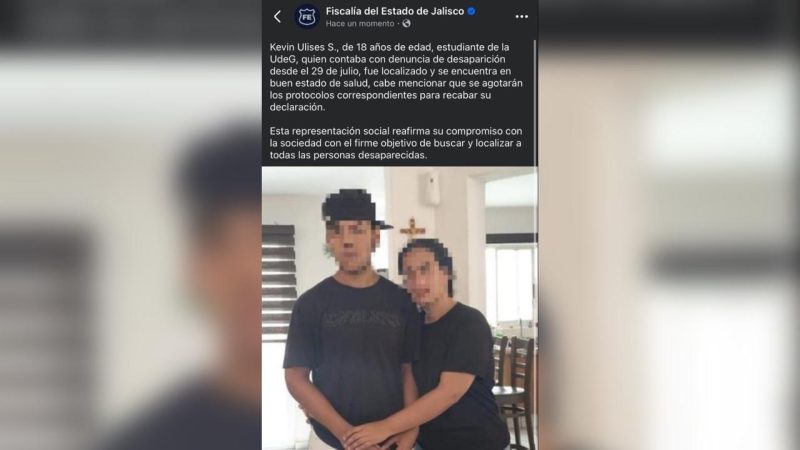Click the shorter person on the right
The image size is (800, 450).
(x=452, y=347)
